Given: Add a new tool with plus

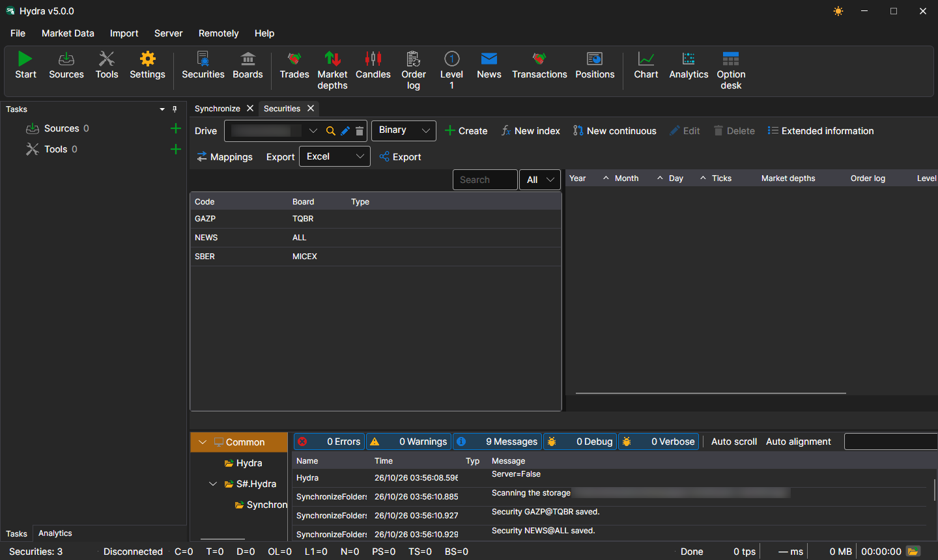Looking at the screenshot, I should tap(175, 149).
